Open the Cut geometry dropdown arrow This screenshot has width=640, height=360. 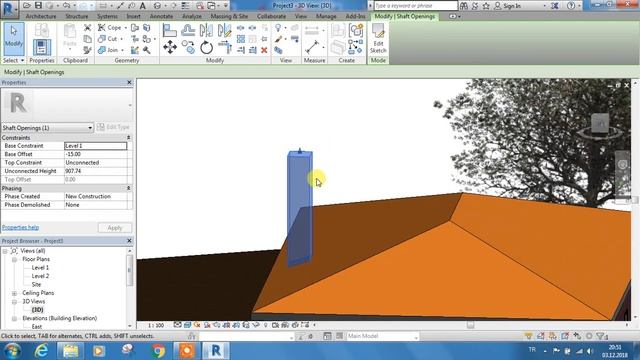click(122, 39)
